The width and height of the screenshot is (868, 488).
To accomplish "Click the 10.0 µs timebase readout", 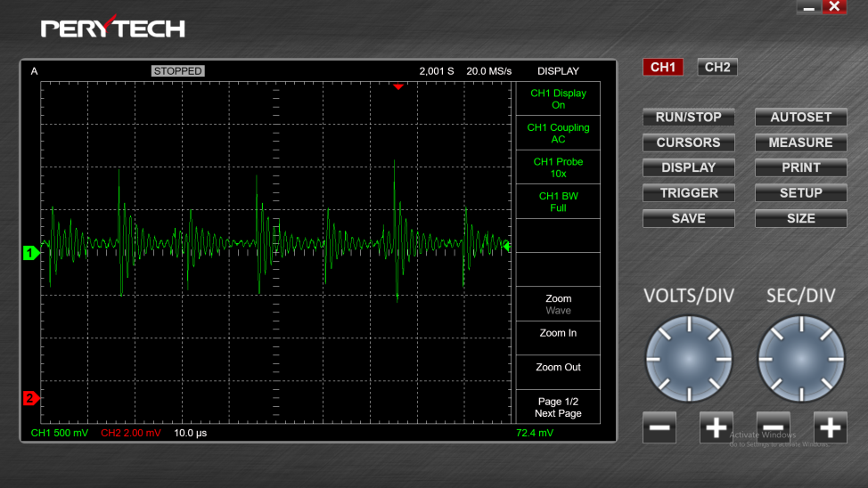I will [x=191, y=433].
